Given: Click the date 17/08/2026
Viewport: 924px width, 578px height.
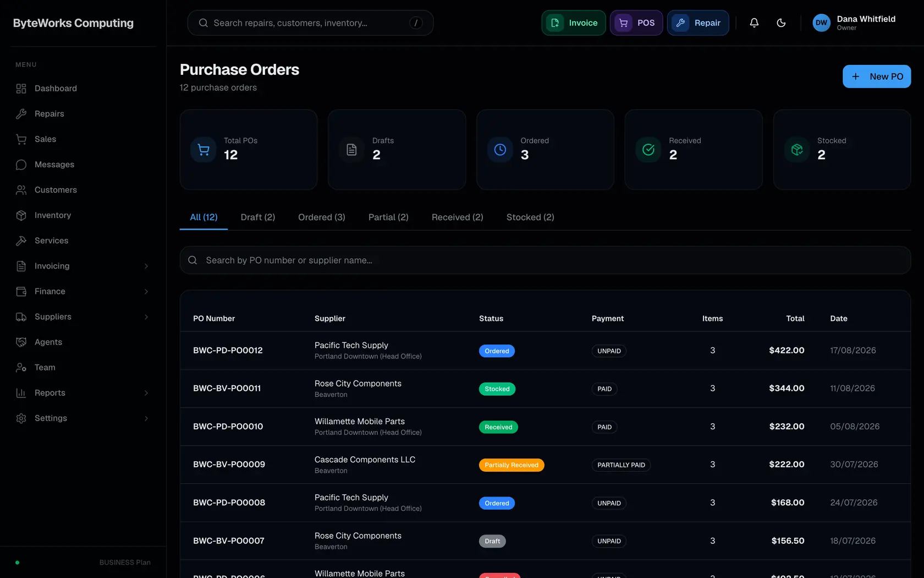Looking at the screenshot, I should point(853,351).
